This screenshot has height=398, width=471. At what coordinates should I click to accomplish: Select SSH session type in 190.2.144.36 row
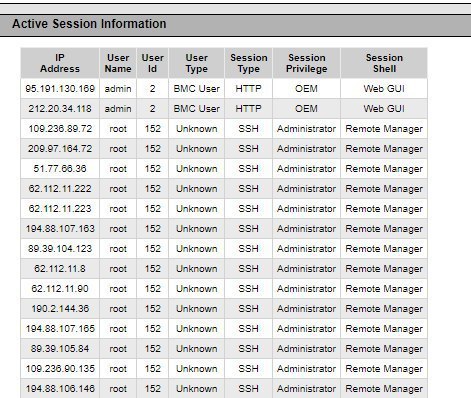249,309
